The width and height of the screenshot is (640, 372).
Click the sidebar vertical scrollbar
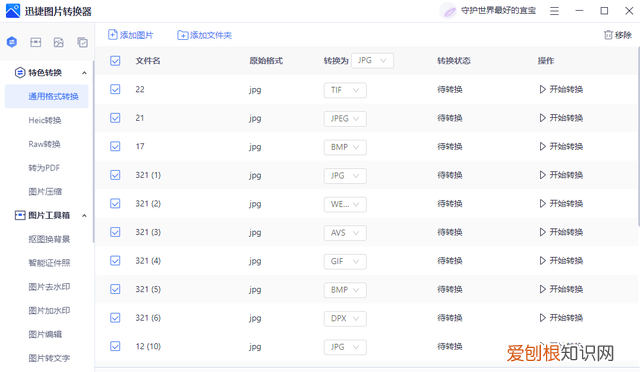coord(93,151)
